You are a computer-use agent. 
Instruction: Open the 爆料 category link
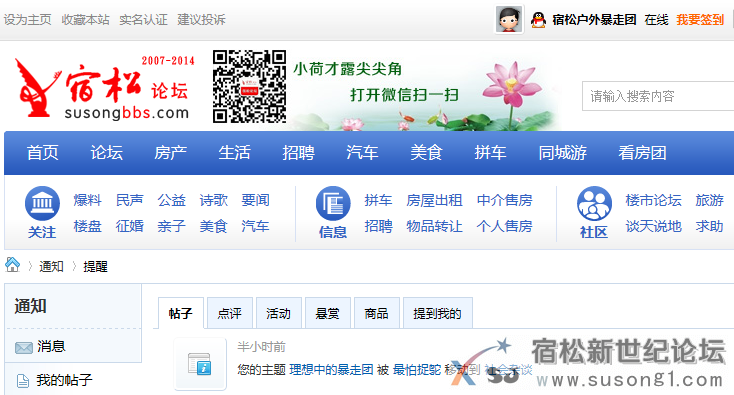click(x=88, y=200)
